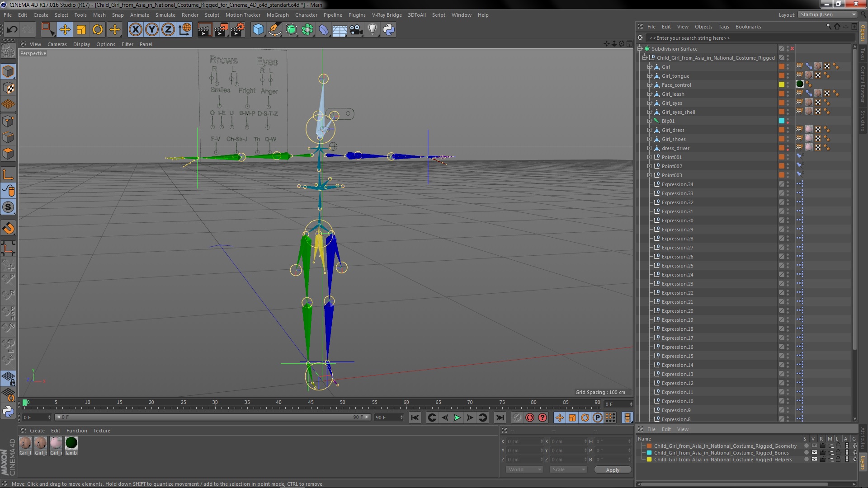
Task: Open the World coordinate dropdown
Action: coord(524,470)
